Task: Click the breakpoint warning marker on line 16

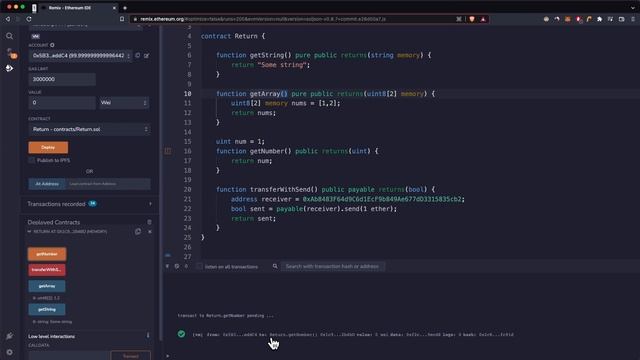Action: click(168, 151)
